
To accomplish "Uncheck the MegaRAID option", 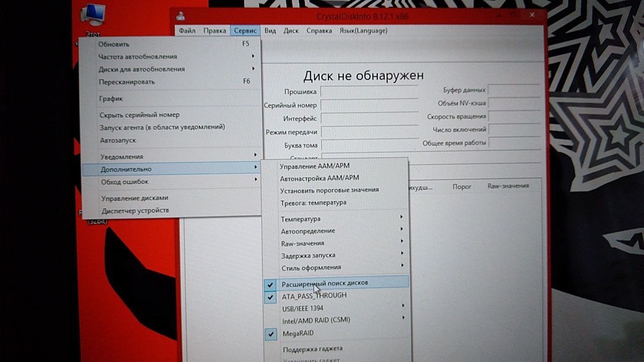I will pyautogui.click(x=337, y=333).
